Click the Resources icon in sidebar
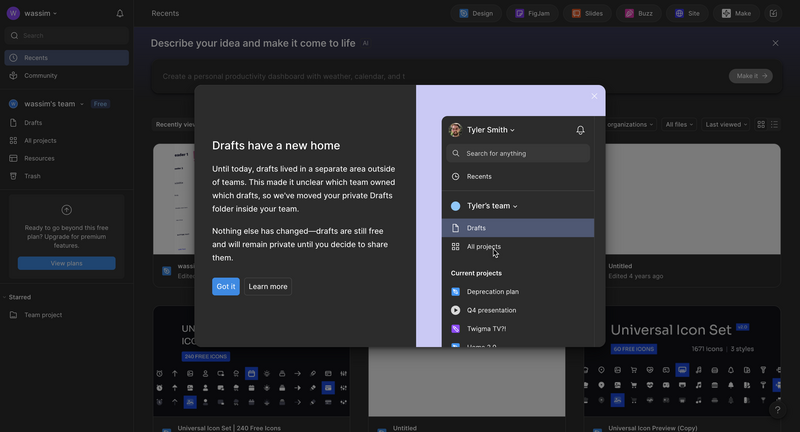The height and width of the screenshot is (432, 800). pyautogui.click(x=13, y=158)
